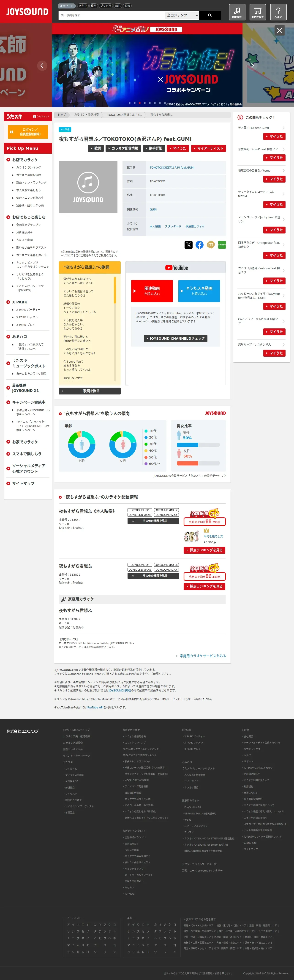Open 全国採点グランプリ sidebar link

(x=28, y=225)
